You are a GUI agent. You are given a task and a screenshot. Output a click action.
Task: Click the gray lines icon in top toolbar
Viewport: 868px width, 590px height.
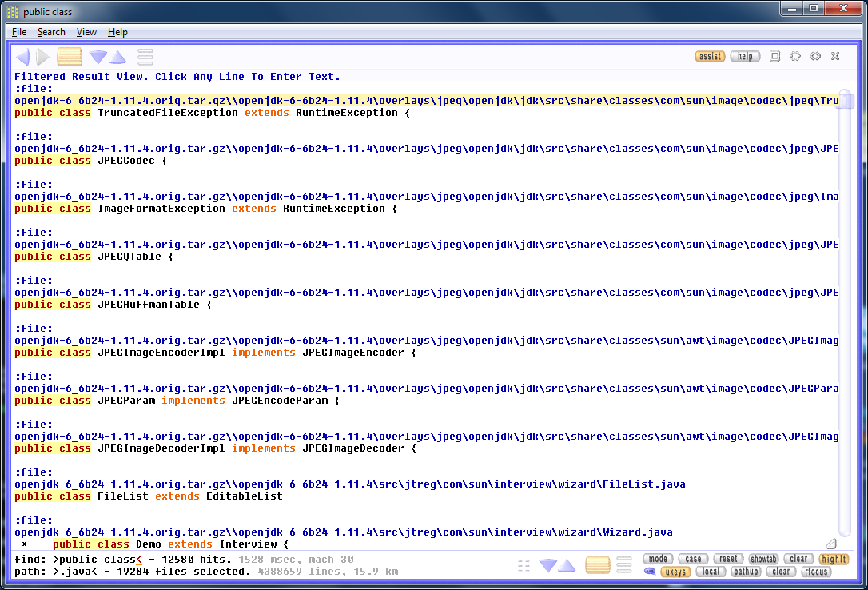pos(145,57)
